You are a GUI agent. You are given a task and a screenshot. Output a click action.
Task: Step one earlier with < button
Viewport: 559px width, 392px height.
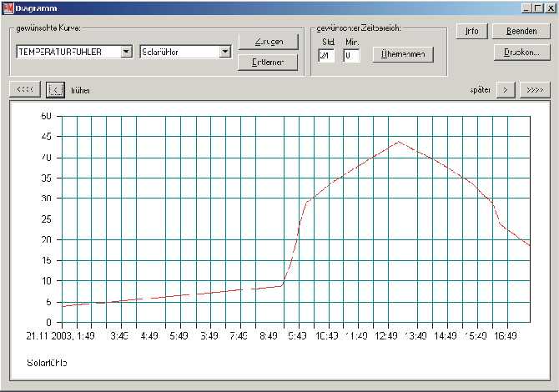[x=56, y=89]
